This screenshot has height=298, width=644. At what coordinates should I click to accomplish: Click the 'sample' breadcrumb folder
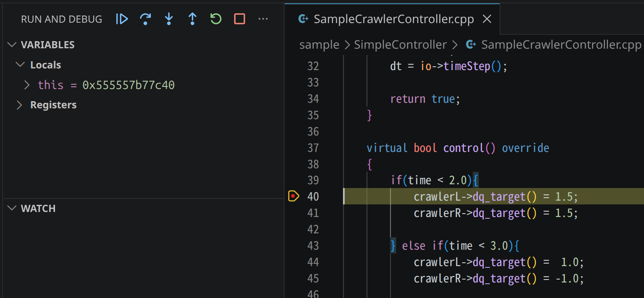pyautogui.click(x=319, y=44)
